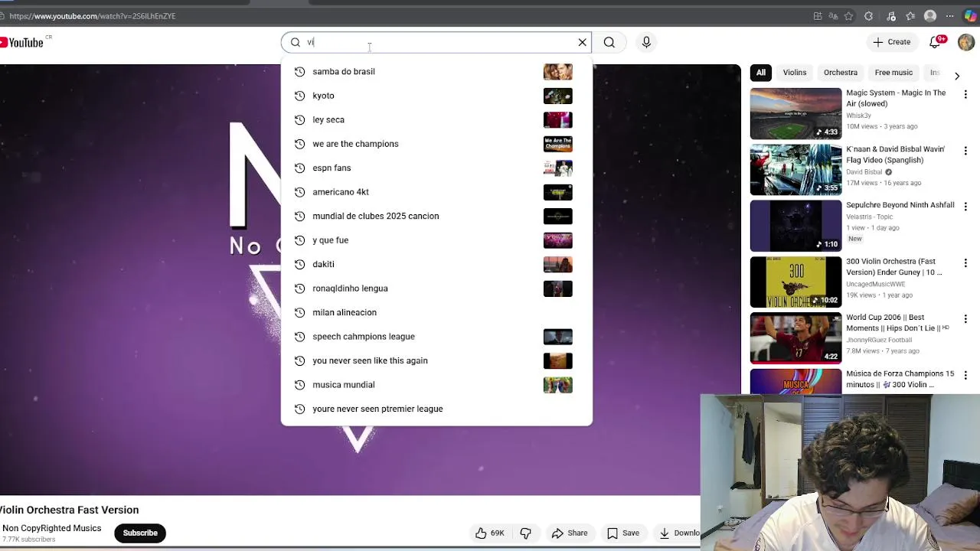Select the 'Orchestra' filter chip
Viewport: 980px width, 551px height.
841,73
